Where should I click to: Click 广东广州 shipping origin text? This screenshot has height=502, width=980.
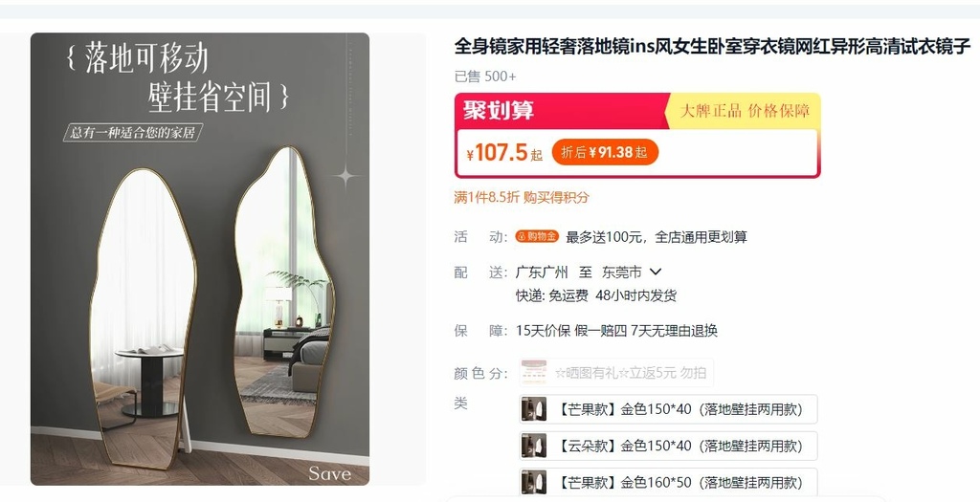[x=542, y=273]
